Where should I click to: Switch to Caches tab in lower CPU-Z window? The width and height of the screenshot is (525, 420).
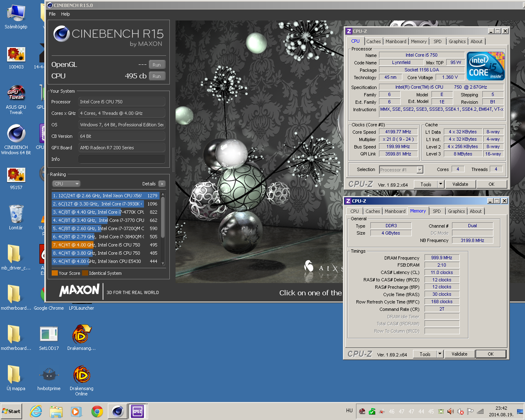[372, 211]
